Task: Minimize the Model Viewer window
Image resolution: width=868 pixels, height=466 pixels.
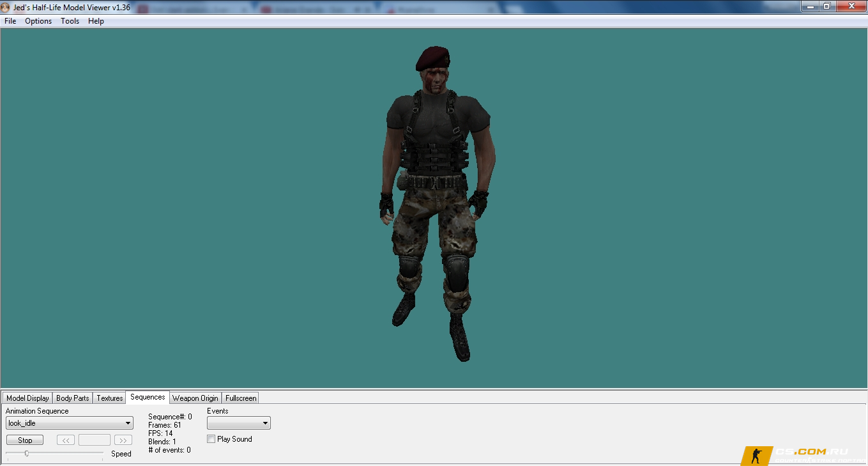Action: click(x=811, y=6)
